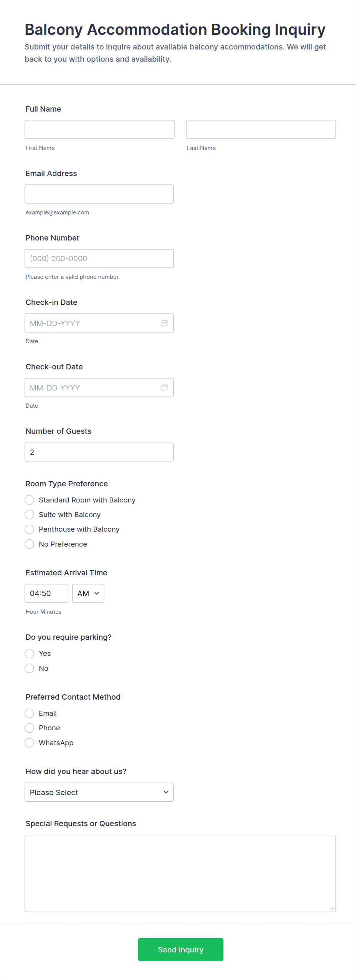Choose No for parking requirement
The image size is (357, 980).
pyautogui.click(x=30, y=668)
